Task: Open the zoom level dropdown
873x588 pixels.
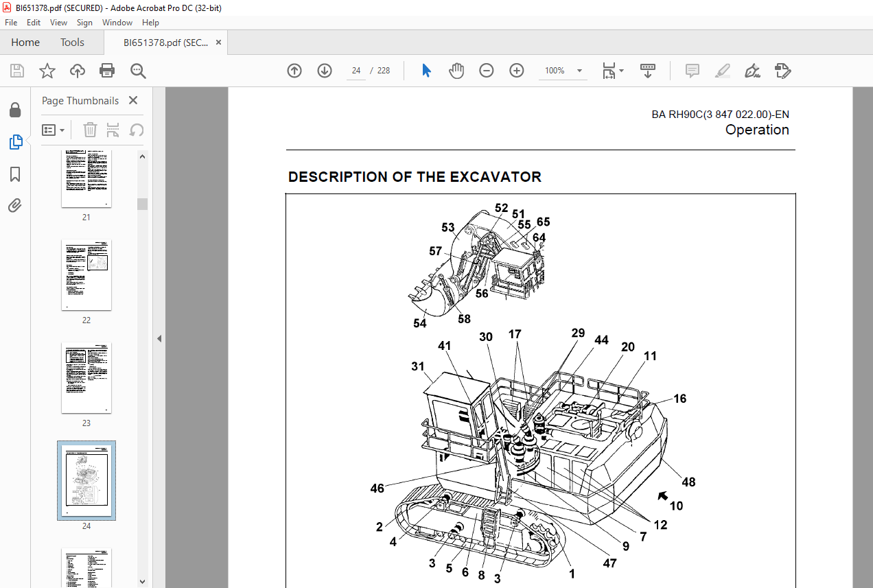Action: (x=580, y=71)
